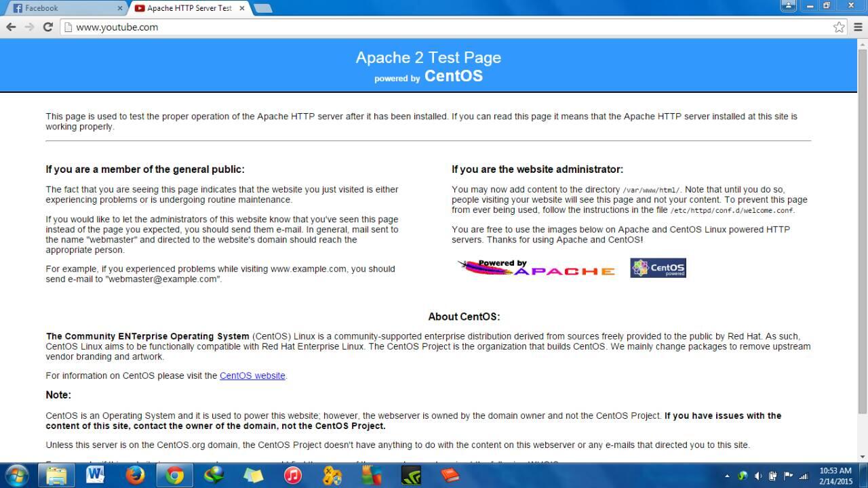
Task: Open a new tab with the new tab button
Action: coord(262,8)
